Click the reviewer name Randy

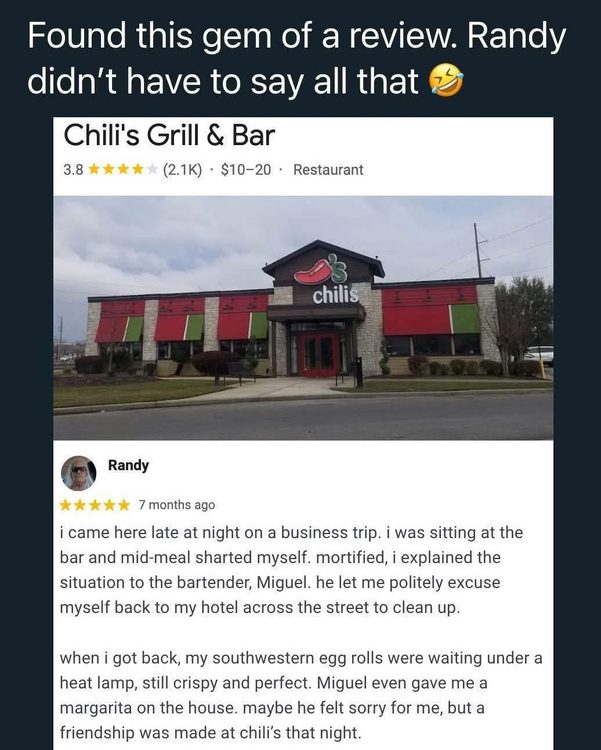click(x=128, y=465)
